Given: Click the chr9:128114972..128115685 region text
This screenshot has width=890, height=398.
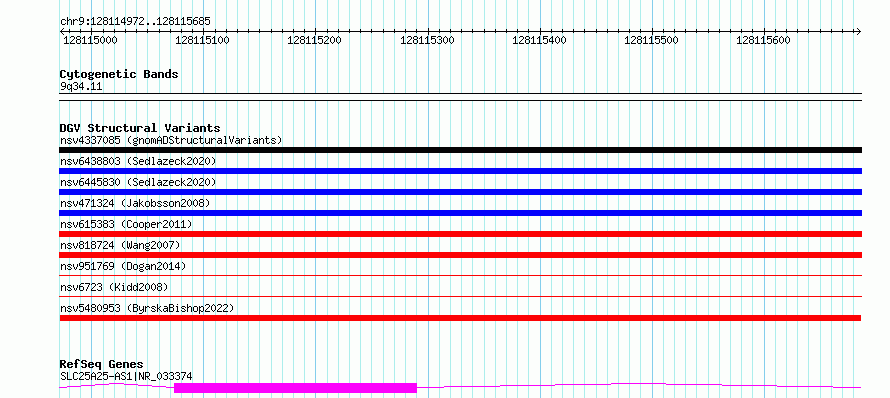Looking at the screenshot, I should pos(135,21).
